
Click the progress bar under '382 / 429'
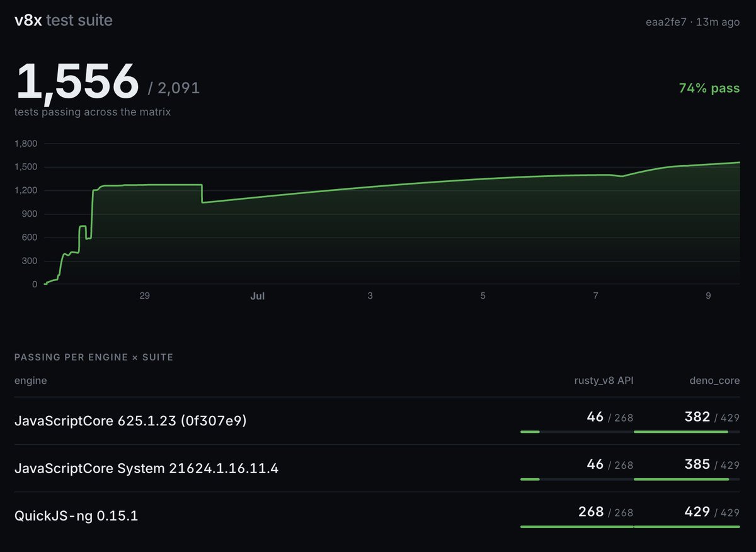point(687,432)
